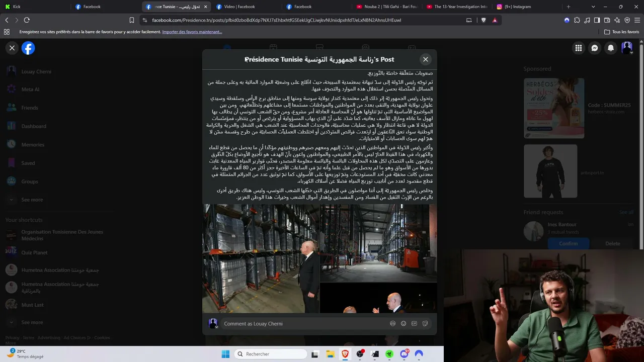This screenshot has height=362, width=644.
Task: Open the Facebook apps grid menu
Action: [579, 48]
